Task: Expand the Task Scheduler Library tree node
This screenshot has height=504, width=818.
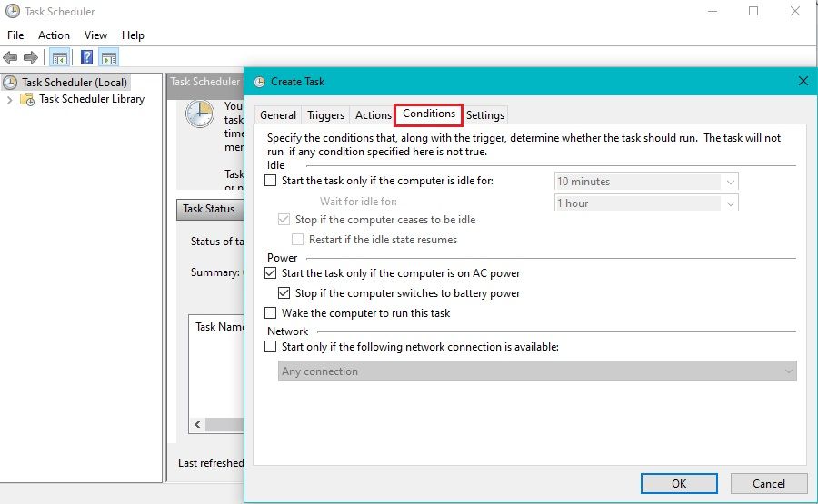Action: 10,100
